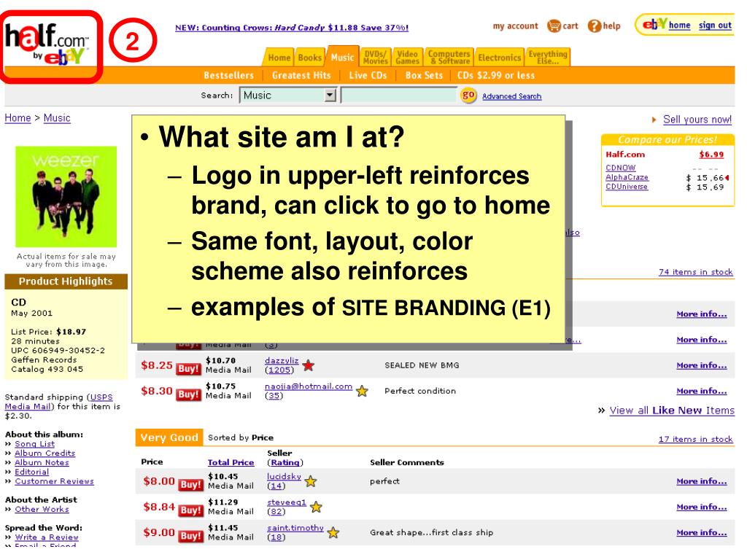The width and height of the screenshot is (747, 560).
Task: Click Buy! for the $8.25 item
Action: [x=188, y=368]
